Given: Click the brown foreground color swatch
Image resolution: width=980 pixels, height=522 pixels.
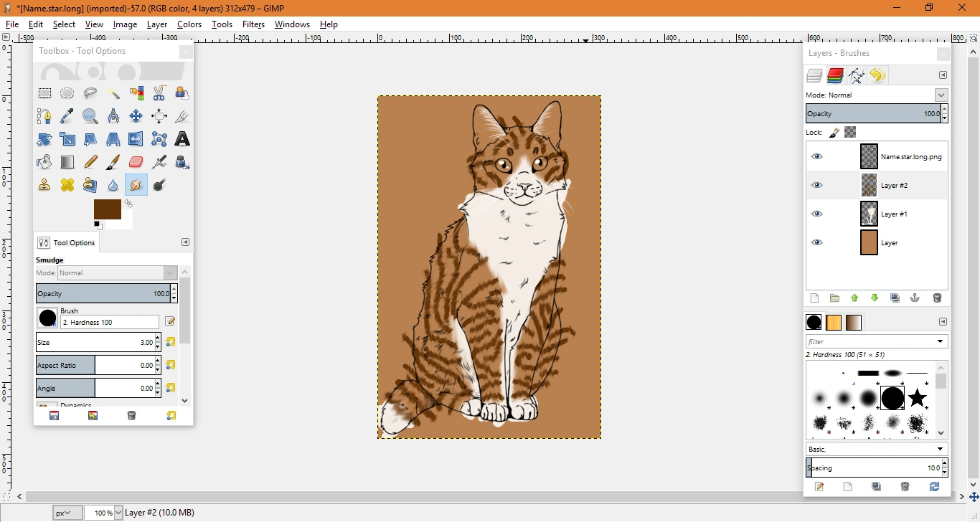Looking at the screenshot, I should click(107, 209).
